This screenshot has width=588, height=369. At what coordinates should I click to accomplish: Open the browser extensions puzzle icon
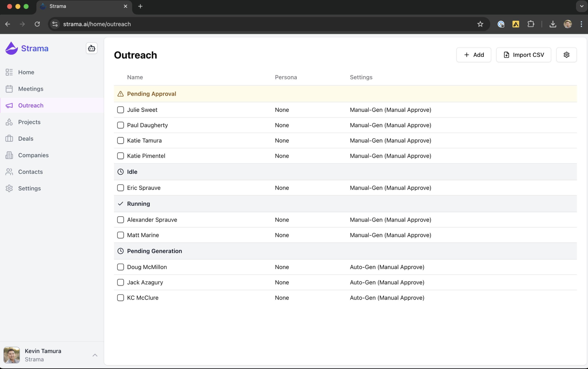(531, 24)
